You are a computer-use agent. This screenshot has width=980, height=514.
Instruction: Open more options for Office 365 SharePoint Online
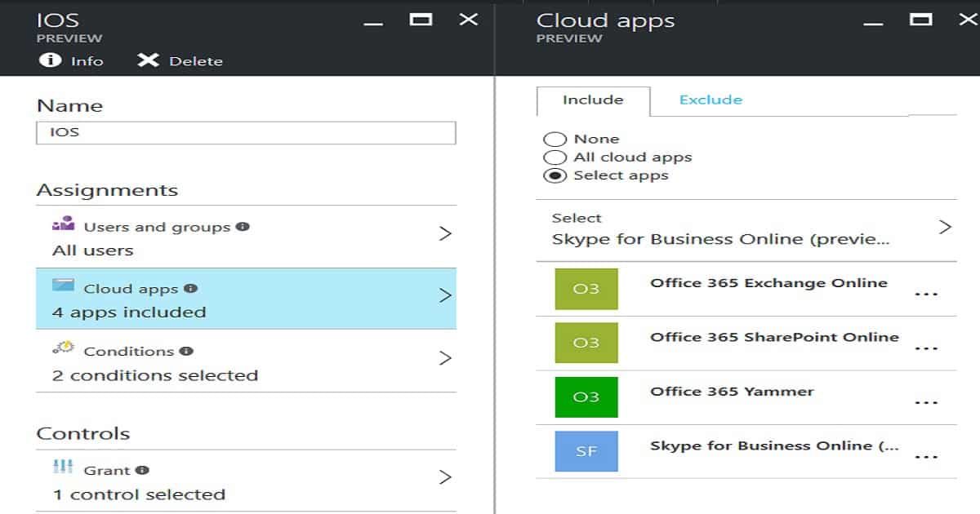(x=926, y=348)
